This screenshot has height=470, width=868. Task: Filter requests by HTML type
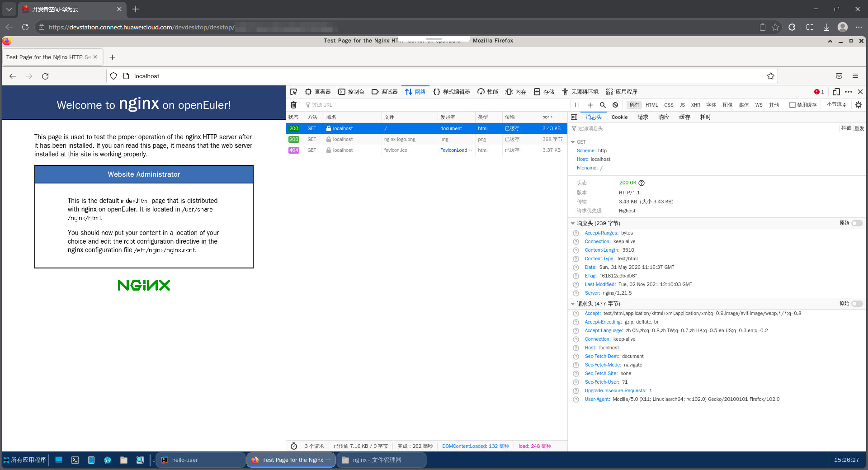coord(651,105)
